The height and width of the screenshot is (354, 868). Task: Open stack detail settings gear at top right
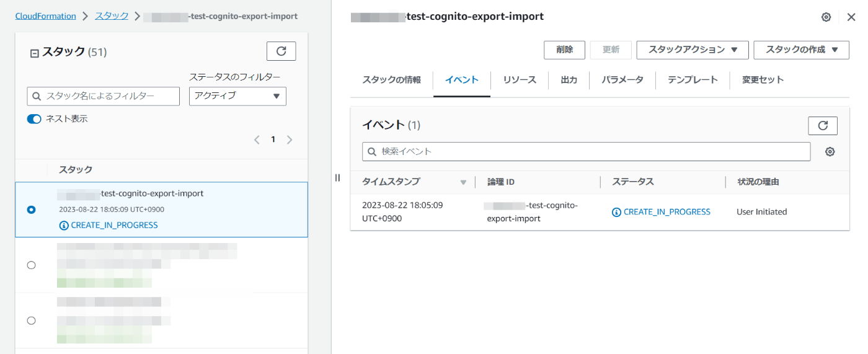(826, 17)
